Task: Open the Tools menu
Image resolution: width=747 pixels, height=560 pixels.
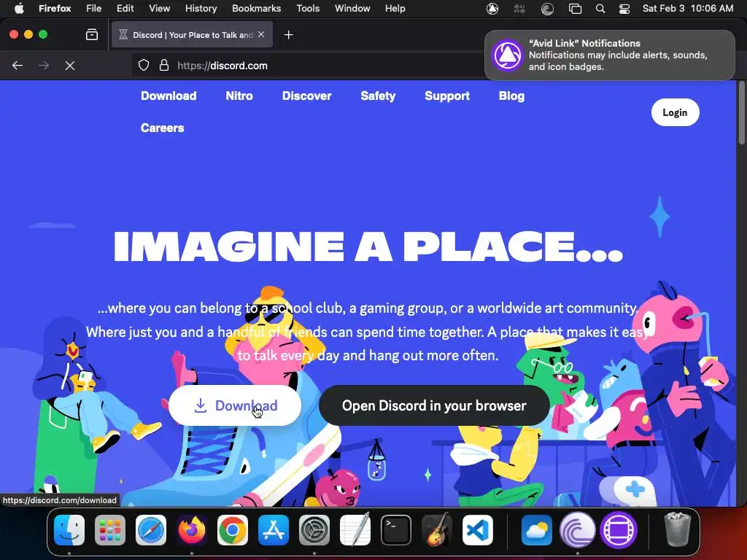Action: click(308, 8)
